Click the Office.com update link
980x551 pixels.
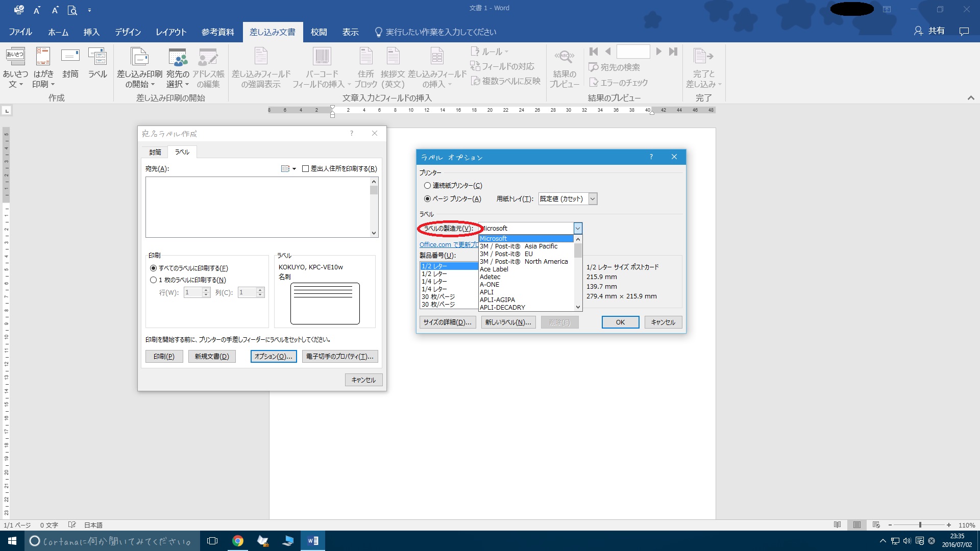449,245
